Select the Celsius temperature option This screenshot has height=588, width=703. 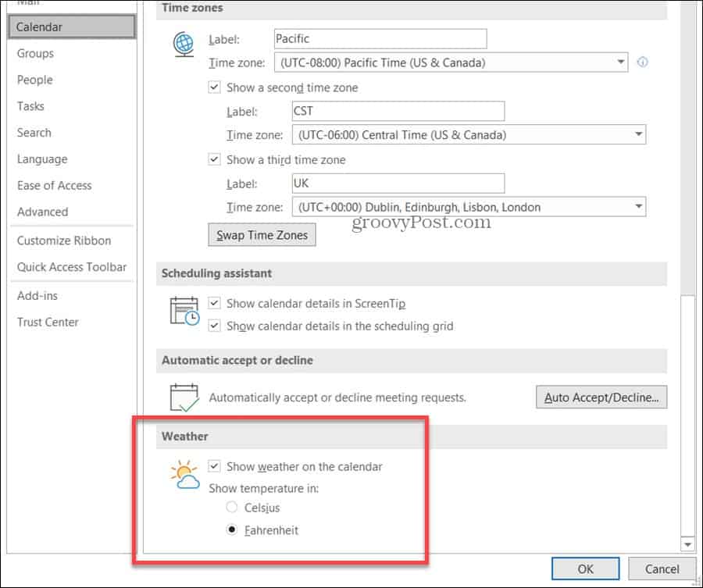coord(231,507)
